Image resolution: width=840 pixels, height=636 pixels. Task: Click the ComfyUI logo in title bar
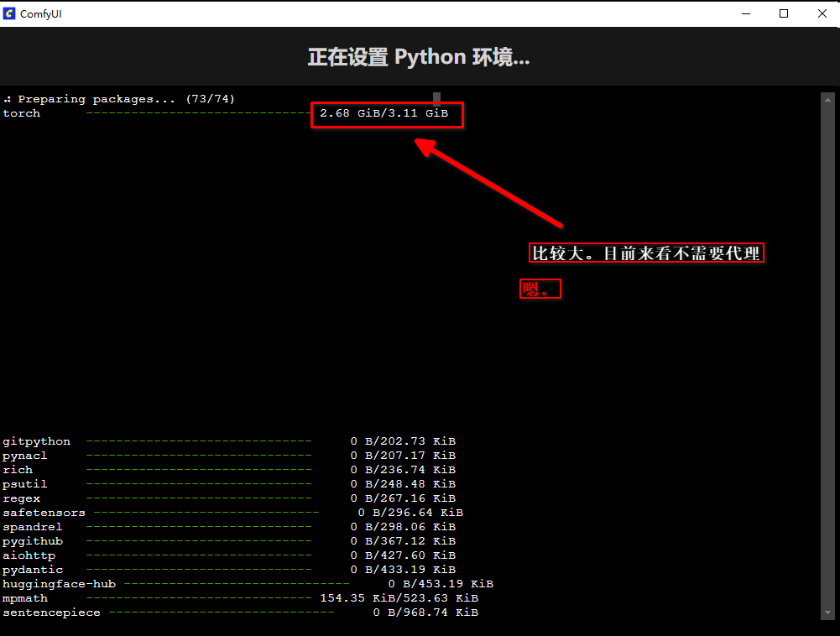pyautogui.click(x=10, y=13)
